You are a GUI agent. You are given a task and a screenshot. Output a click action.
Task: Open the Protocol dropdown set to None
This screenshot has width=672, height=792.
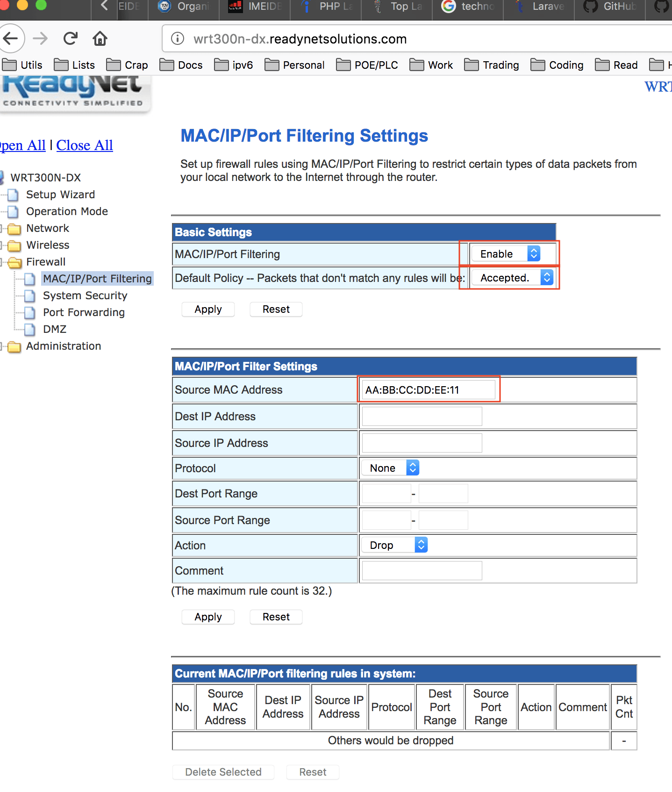point(390,468)
